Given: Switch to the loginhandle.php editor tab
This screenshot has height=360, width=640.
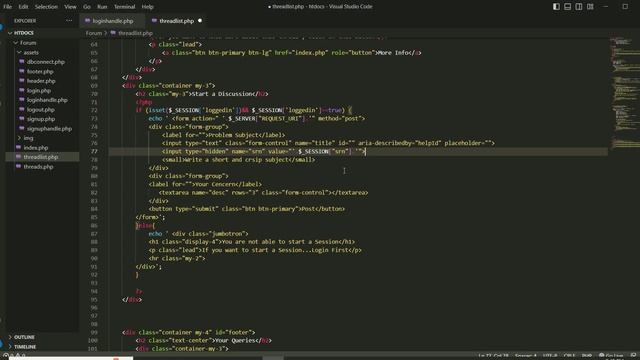Looking at the screenshot, I should [112, 21].
